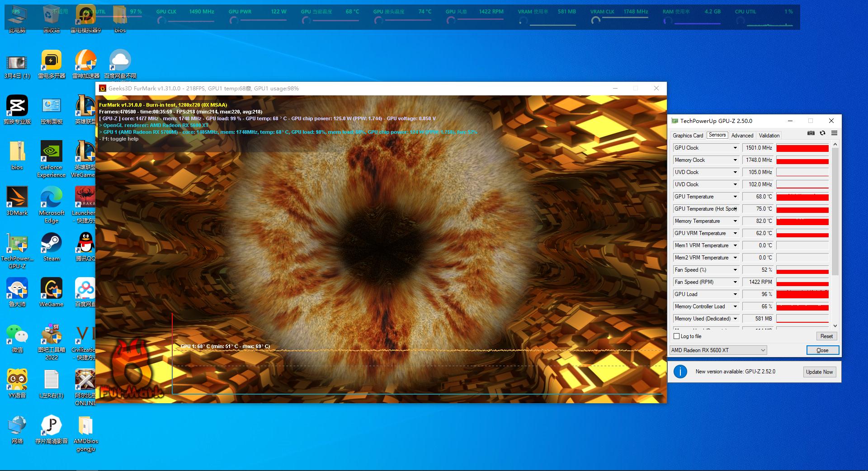Click the Update Now button
Viewport: 868px width, 471px height.
point(819,372)
